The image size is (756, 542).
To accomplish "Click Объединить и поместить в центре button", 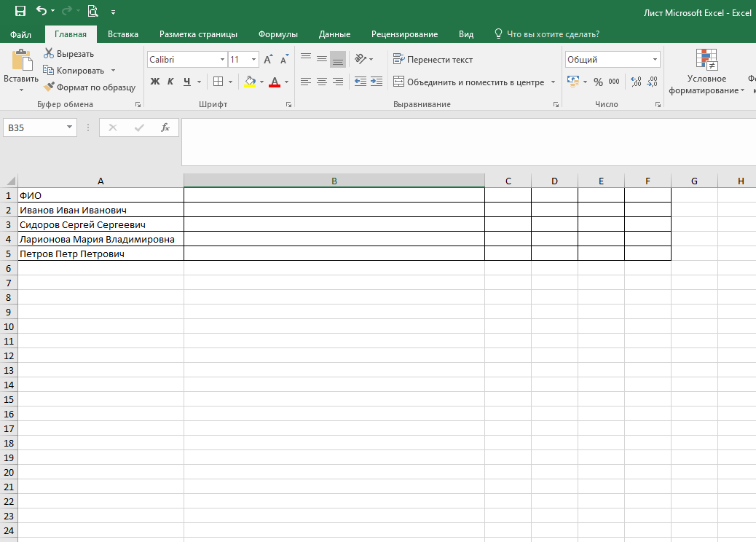I will click(468, 82).
